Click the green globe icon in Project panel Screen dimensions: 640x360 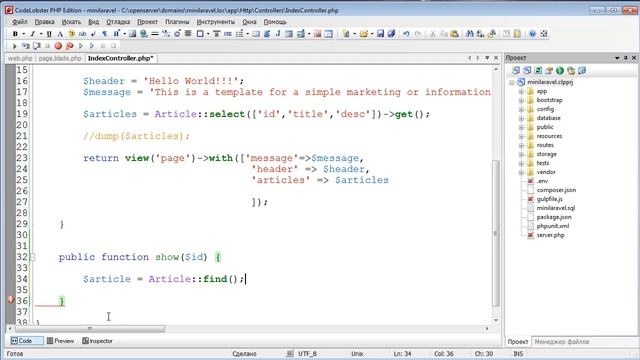tap(560, 71)
